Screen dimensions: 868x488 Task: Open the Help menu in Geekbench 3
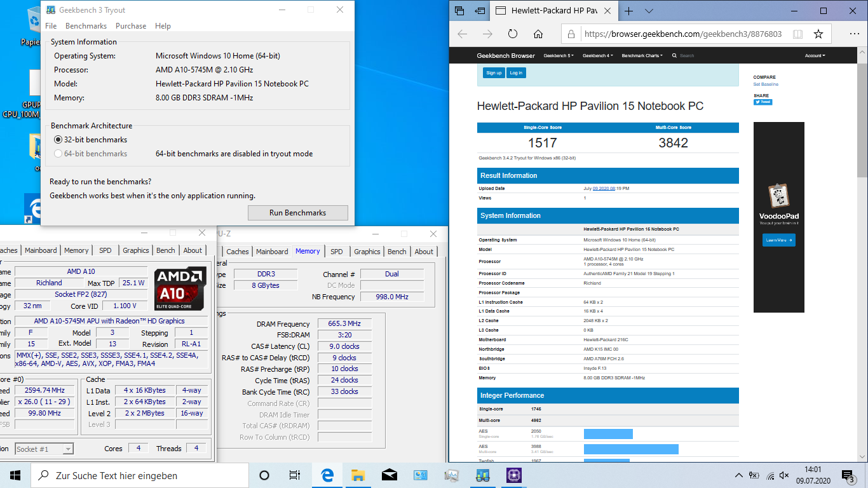163,26
